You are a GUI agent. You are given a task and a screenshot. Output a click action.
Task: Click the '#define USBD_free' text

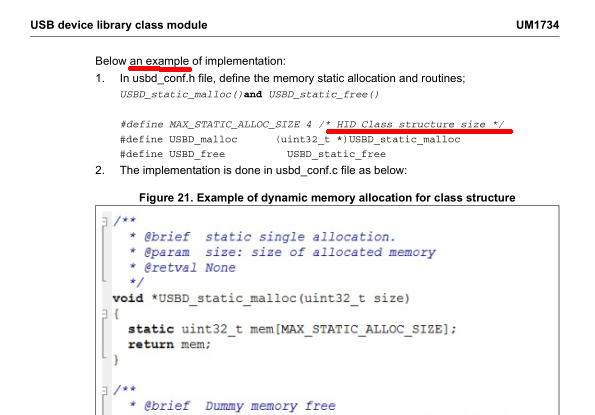[172, 154]
